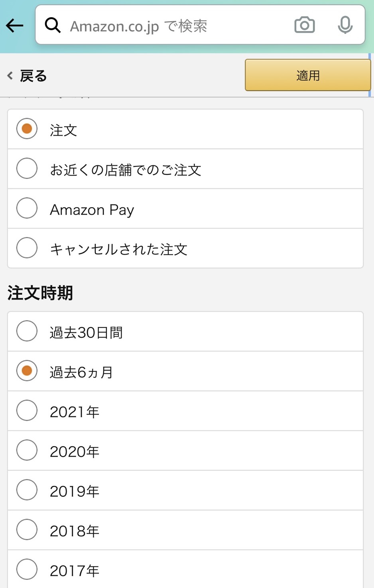Tap the microphone voice search icon
This screenshot has height=588, width=374.
[x=345, y=25]
